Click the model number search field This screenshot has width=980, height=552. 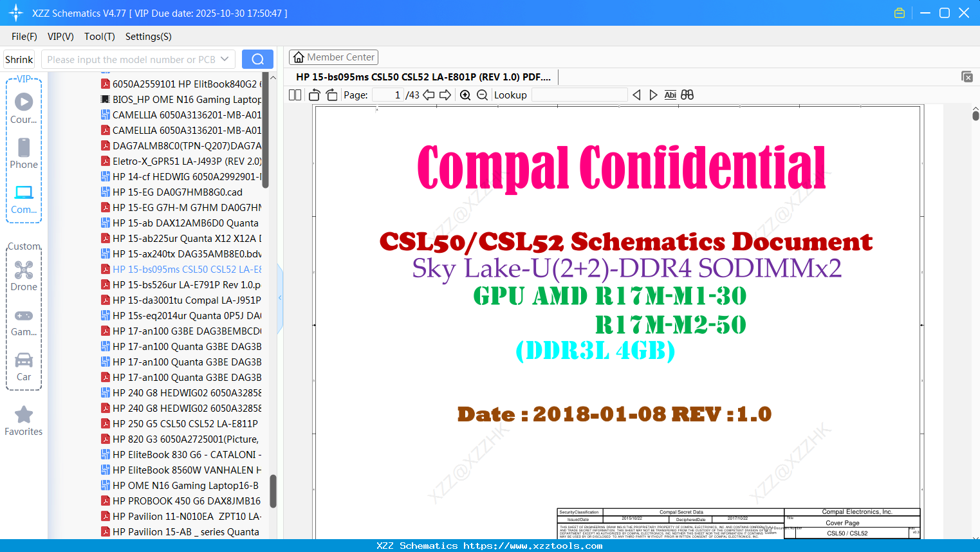(x=131, y=59)
